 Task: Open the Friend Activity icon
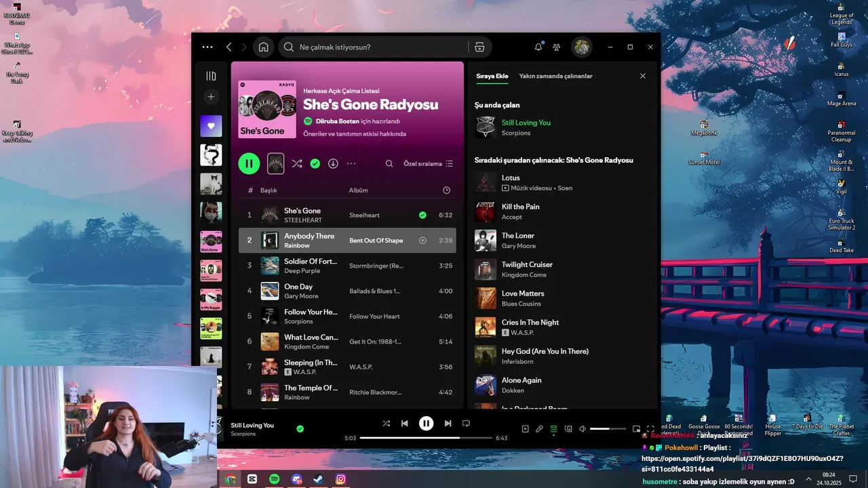click(x=557, y=47)
